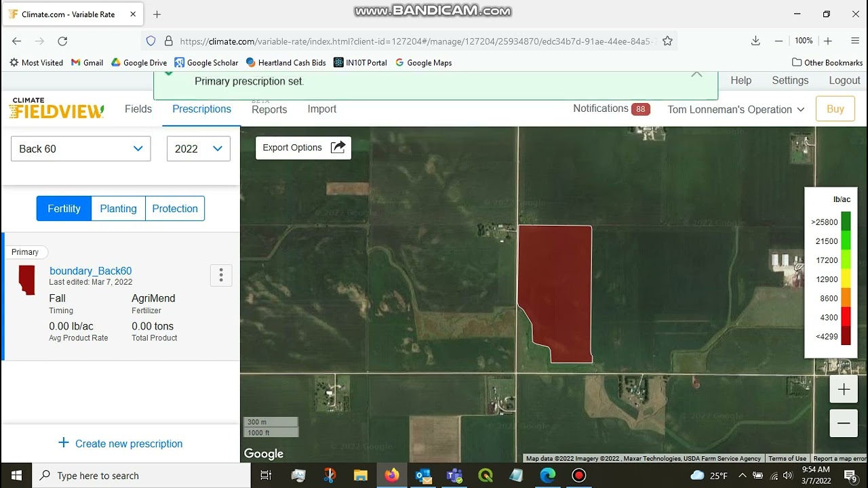This screenshot has width=868, height=488.
Task: Open QGIS from the taskbar
Action: click(x=486, y=475)
